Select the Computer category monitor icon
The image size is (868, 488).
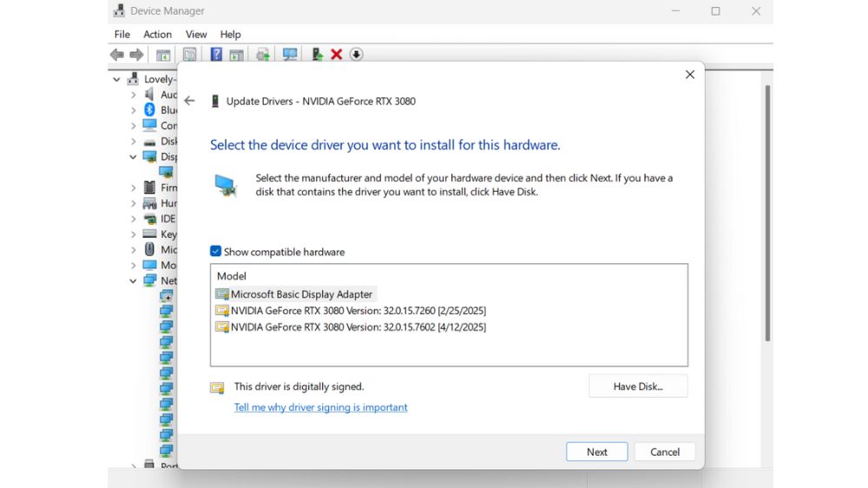(x=149, y=125)
